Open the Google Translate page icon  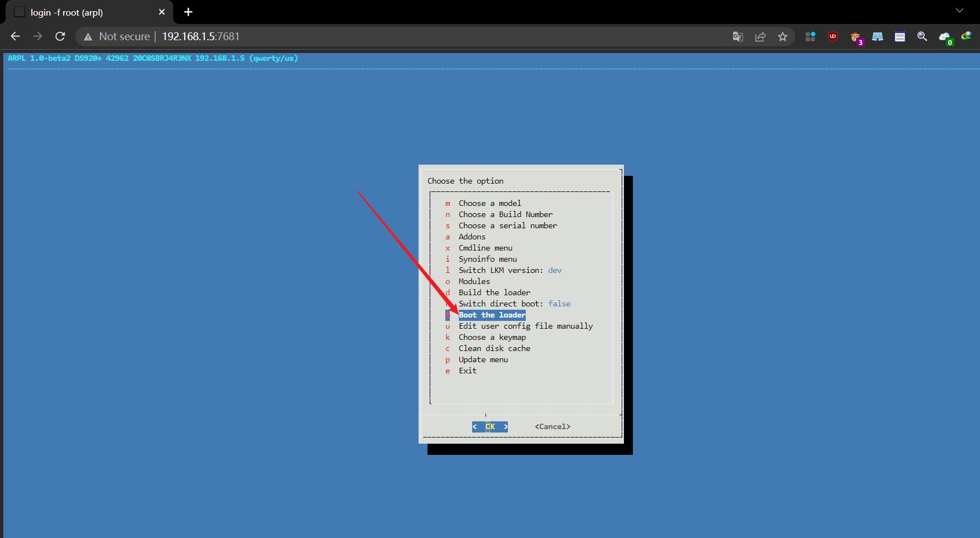click(738, 36)
